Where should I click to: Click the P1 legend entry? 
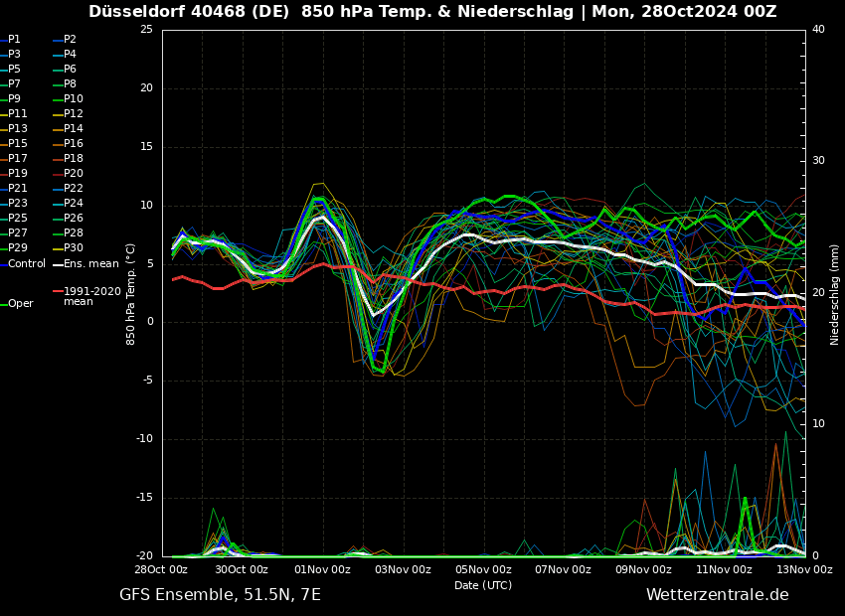click(x=14, y=40)
